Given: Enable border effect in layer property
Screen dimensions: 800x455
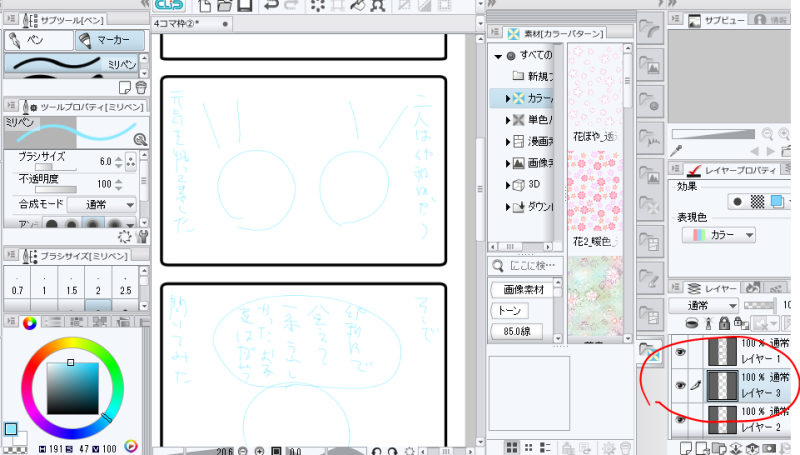Looking at the screenshot, I should coord(737,202).
